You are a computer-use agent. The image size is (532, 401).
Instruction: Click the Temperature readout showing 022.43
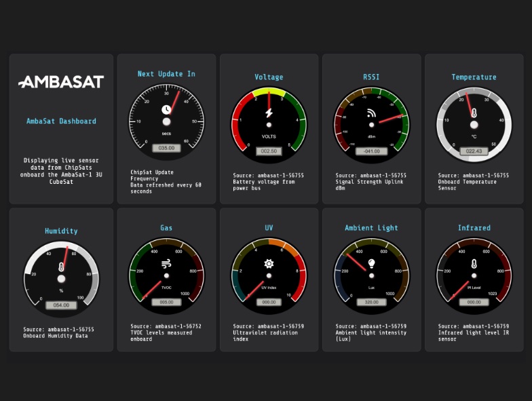tap(474, 151)
